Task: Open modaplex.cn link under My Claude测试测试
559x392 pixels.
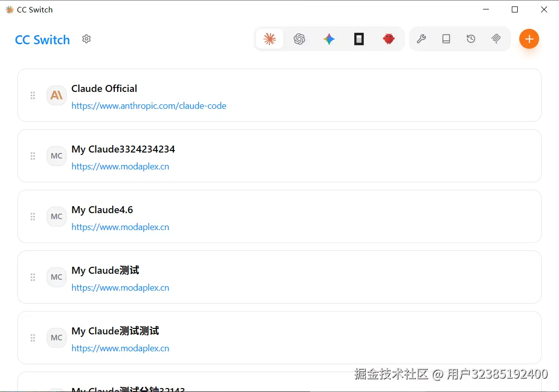Action: [120, 348]
